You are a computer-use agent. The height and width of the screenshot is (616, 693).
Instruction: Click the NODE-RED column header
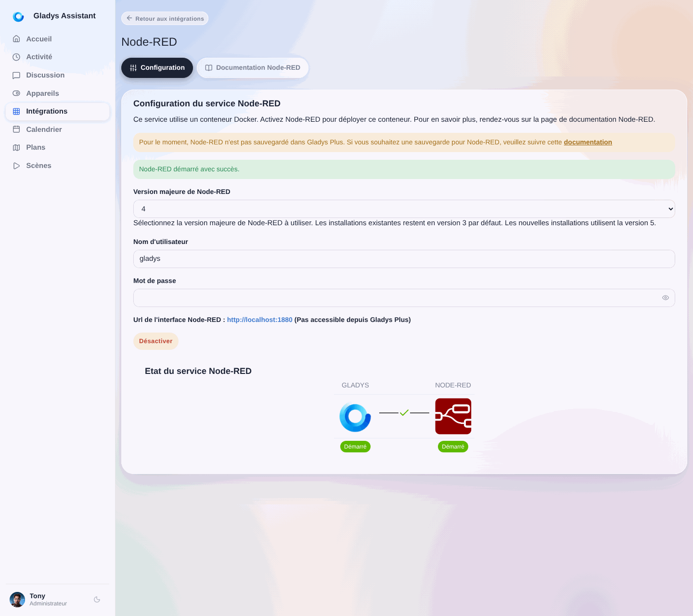coord(453,385)
